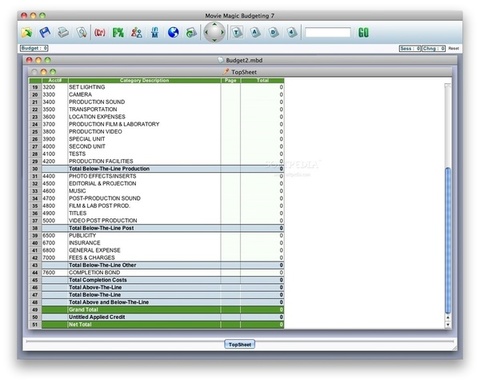This screenshot has width=480, height=383.
Task: Select the FEES & CHARGES row
Action: (156, 258)
